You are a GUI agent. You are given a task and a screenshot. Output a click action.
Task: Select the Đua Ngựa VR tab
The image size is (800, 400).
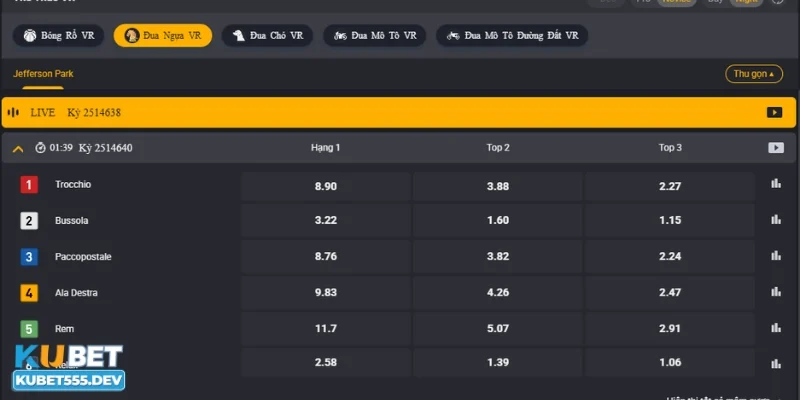(163, 36)
